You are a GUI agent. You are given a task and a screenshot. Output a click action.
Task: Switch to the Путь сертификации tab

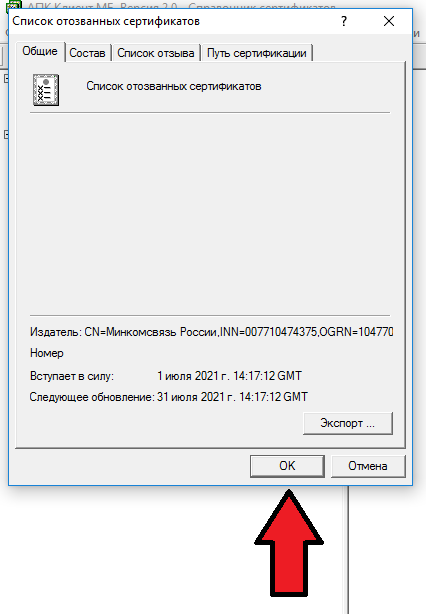pos(257,53)
